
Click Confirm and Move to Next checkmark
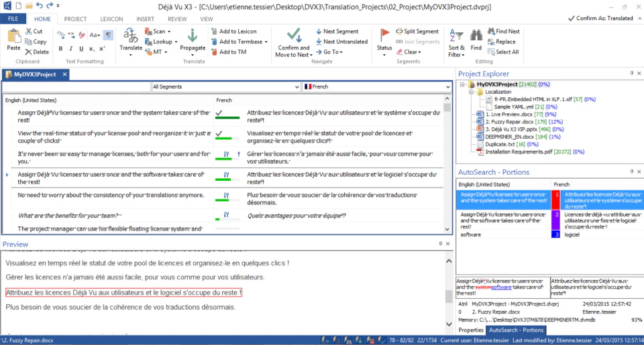pos(294,36)
